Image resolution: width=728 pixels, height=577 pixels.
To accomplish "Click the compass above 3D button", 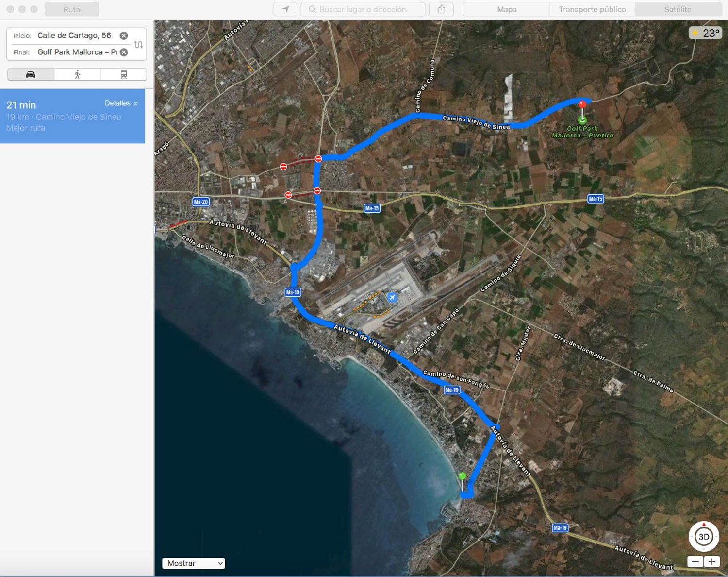I will coord(704,525).
